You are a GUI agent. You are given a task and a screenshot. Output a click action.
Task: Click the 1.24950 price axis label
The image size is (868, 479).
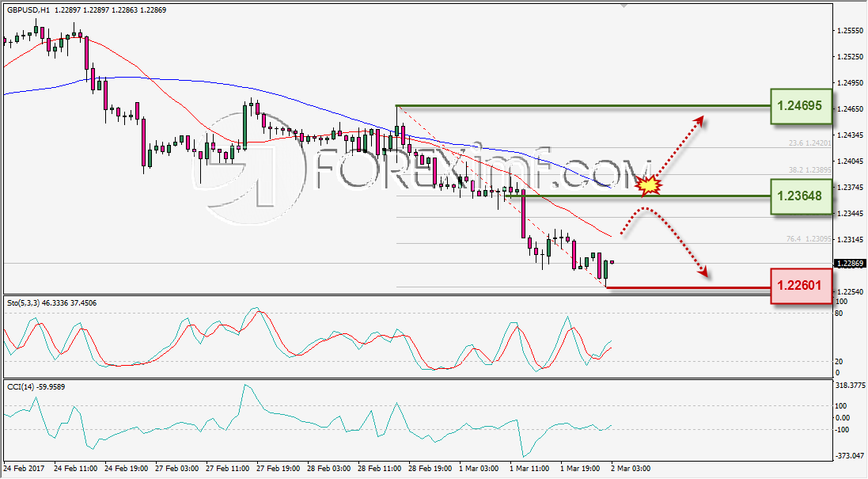click(x=851, y=83)
